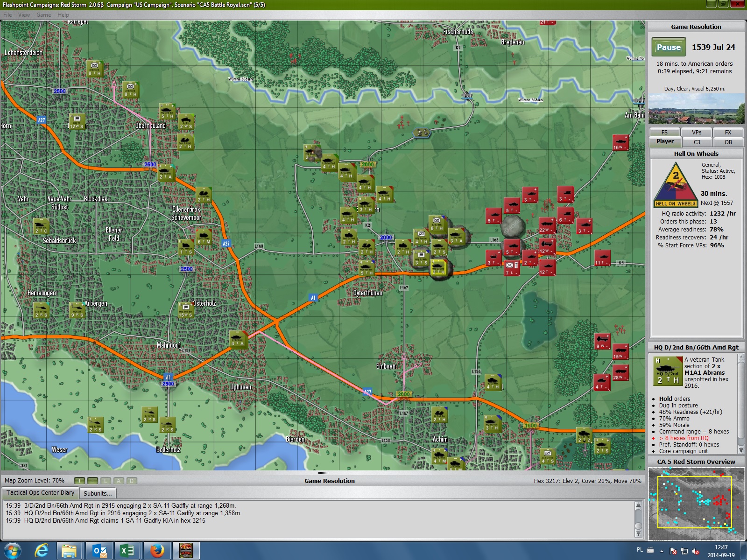Select the red 9 W counter
This screenshot has height=560, width=747.
[602, 341]
